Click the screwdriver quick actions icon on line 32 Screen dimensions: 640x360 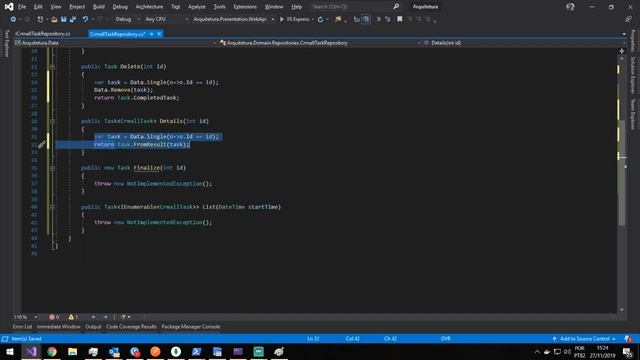pos(42,144)
